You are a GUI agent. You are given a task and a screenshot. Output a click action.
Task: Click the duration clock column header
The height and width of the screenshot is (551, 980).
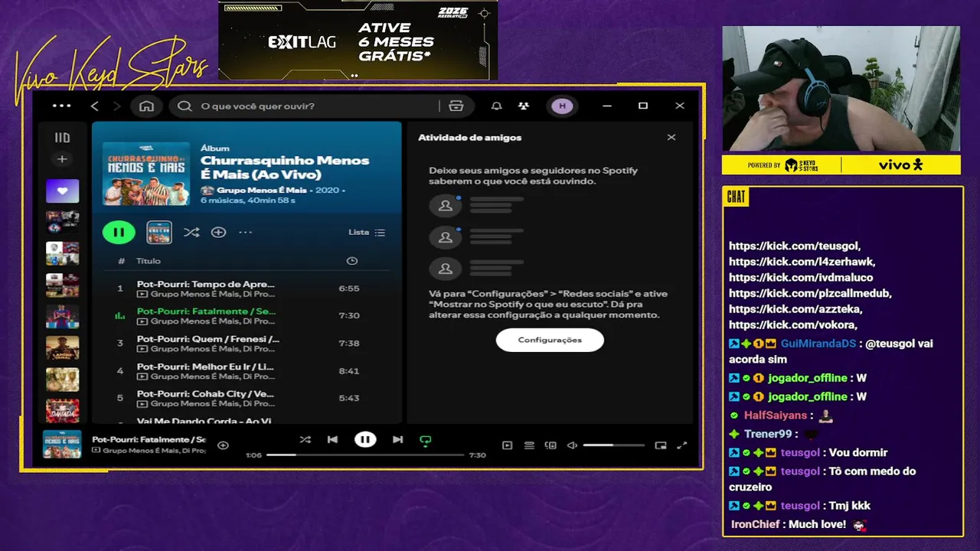pos(352,261)
